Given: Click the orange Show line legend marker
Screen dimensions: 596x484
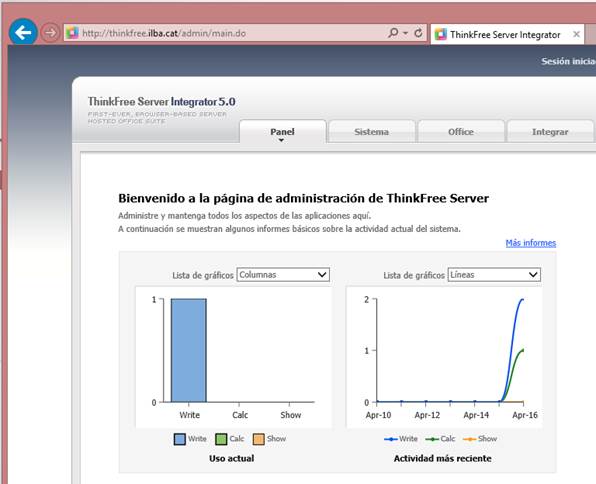Looking at the screenshot, I should pos(470,439).
